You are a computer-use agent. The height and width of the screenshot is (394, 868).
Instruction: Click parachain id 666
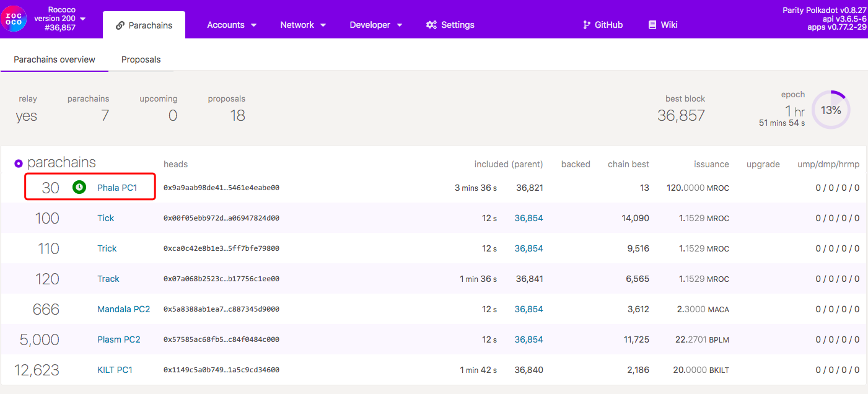pyautogui.click(x=46, y=310)
